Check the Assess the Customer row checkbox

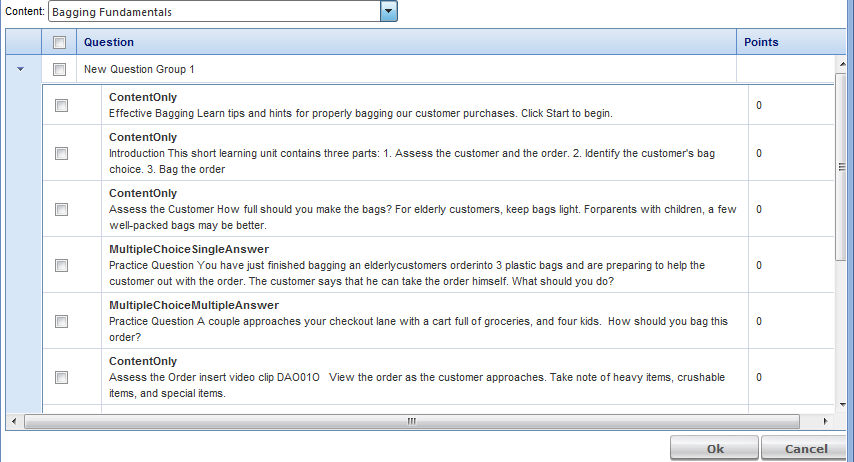point(62,209)
